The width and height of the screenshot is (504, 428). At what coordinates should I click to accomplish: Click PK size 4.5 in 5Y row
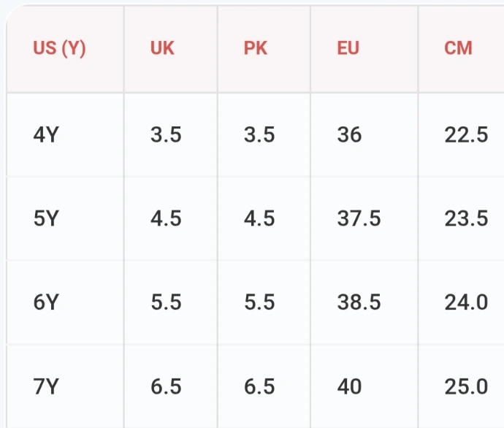pyautogui.click(x=259, y=218)
